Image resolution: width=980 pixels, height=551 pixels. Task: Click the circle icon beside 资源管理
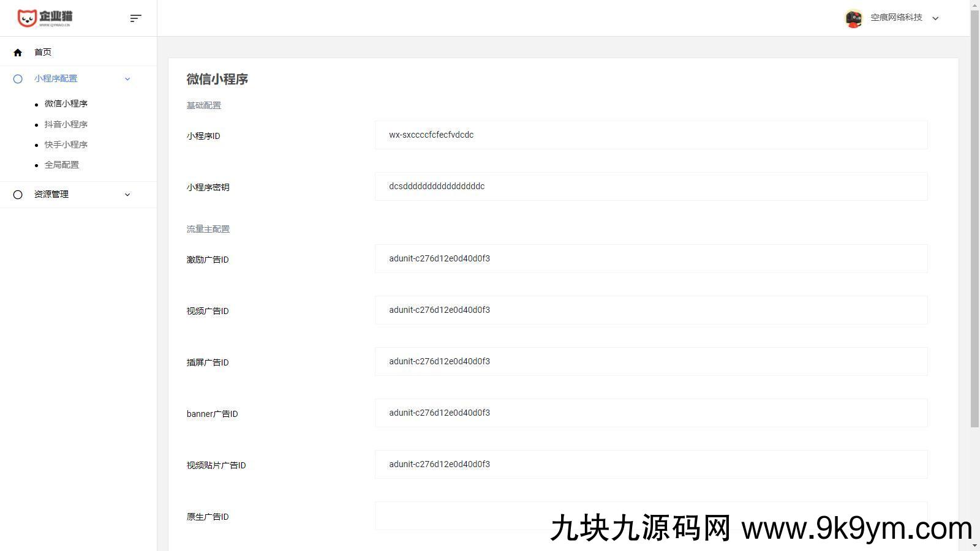pos(18,195)
